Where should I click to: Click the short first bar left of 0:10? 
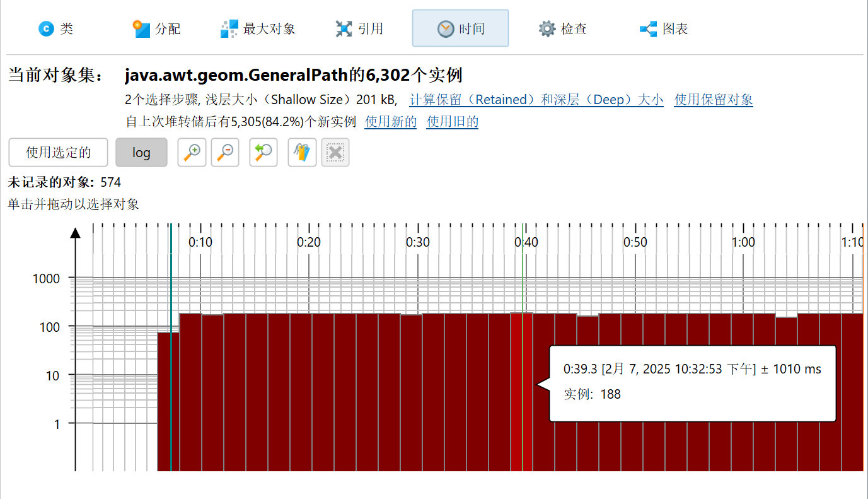click(x=168, y=402)
